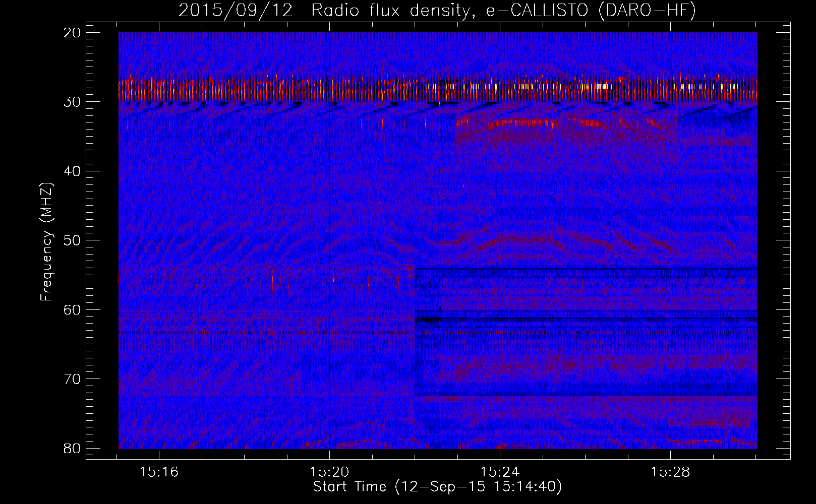Click the 15:28 time tick label
The height and width of the screenshot is (504, 816).
point(670,472)
